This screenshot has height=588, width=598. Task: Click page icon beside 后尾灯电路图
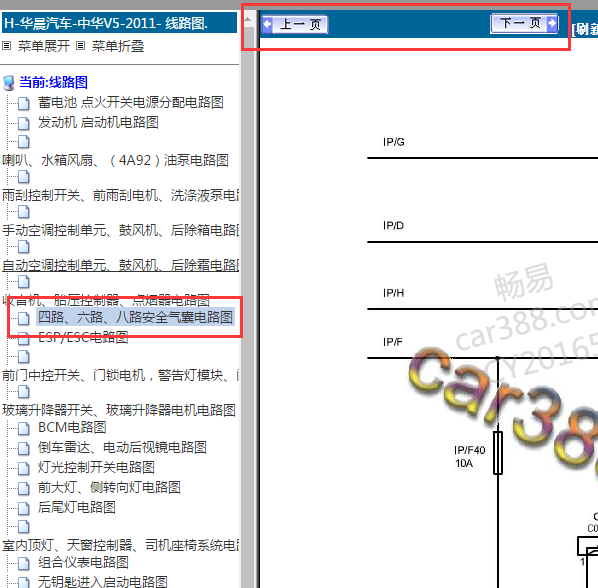point(24,508)
